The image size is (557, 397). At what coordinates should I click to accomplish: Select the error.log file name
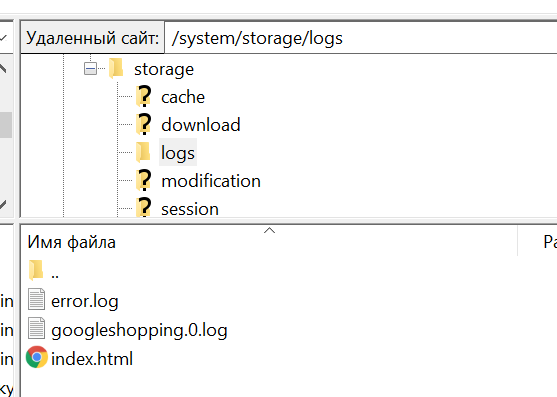[x=85, y=301]
